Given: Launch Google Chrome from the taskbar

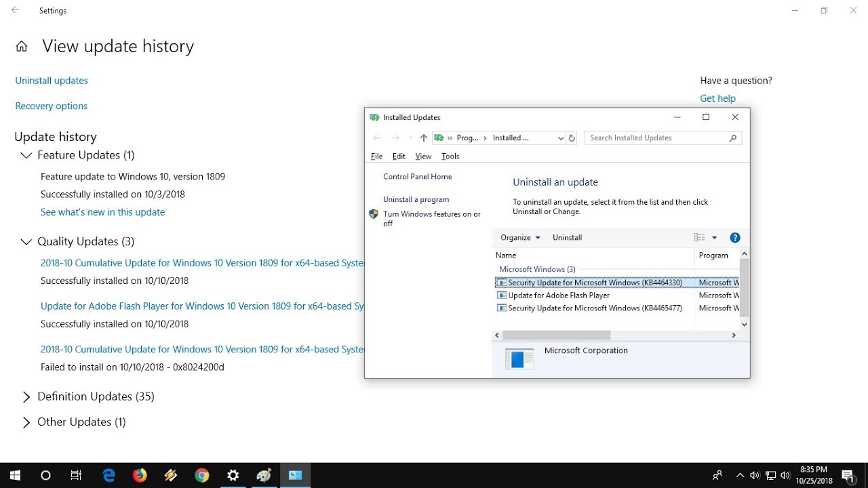Looking at the screenshot, I should pos(202,475).
